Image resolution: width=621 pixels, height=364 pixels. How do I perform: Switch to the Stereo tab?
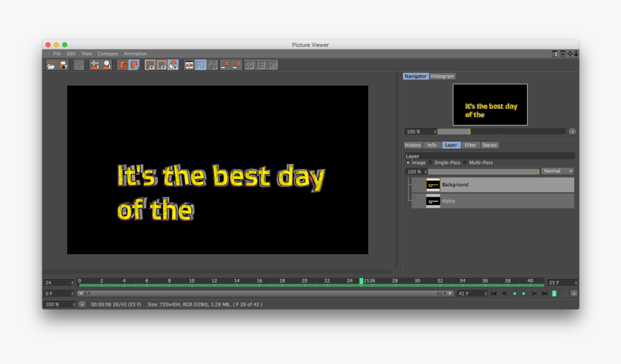coord(490,145)
